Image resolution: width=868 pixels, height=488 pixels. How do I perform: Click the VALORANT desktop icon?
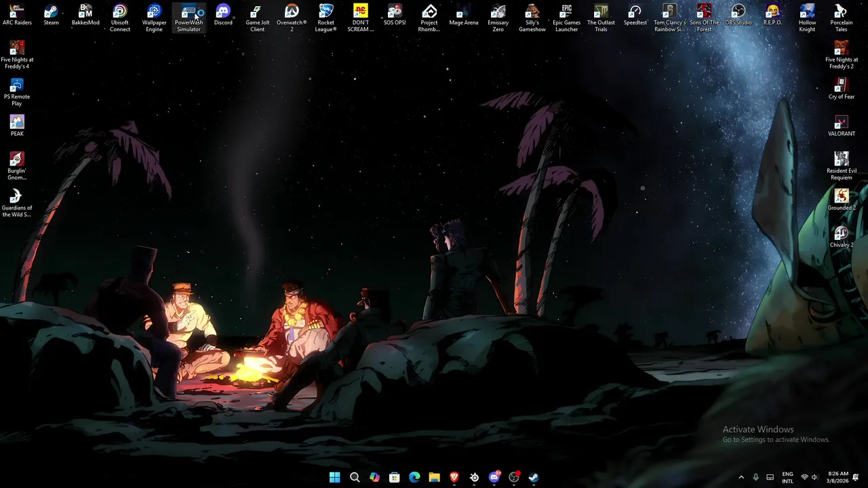[842, 126]
